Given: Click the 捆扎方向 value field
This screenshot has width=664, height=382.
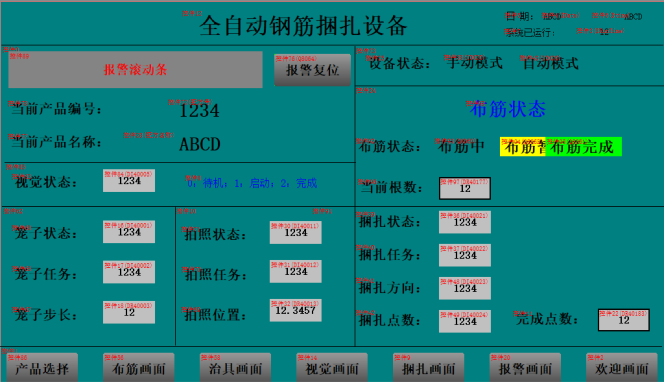Looking at the screenshot, I should (x=465, y=288).
